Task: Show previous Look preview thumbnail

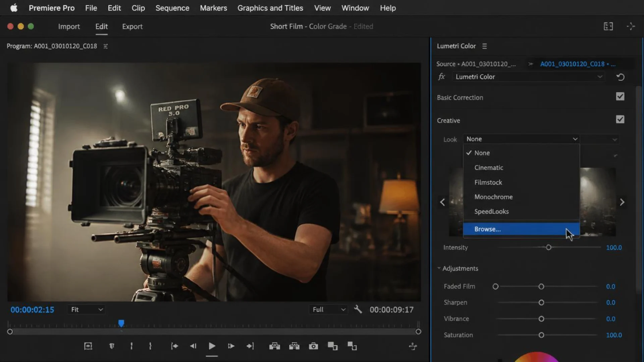Action: click(x=442, y=202)
